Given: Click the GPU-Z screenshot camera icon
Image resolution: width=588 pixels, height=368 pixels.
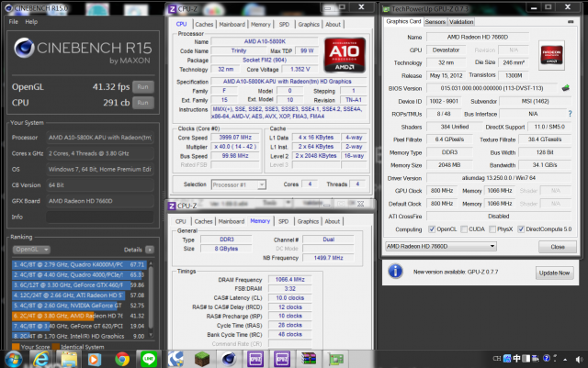Looking at the screenshot, I should pos(571,22).
